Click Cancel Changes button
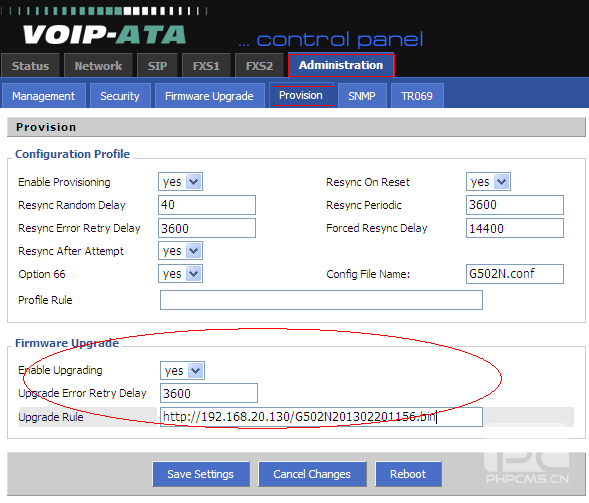Viewport: 589px width, 503px height. pyautogui.click(x=312, y=474)
